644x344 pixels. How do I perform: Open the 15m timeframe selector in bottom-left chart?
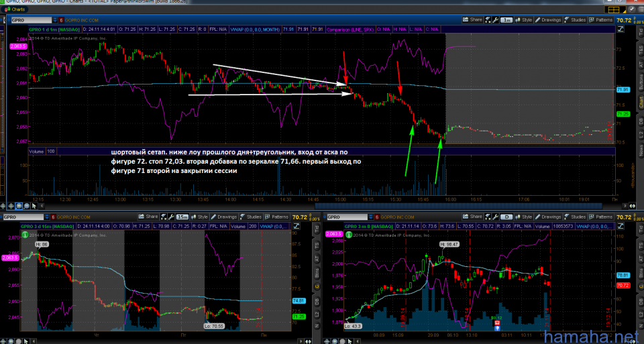coord(182,217)
